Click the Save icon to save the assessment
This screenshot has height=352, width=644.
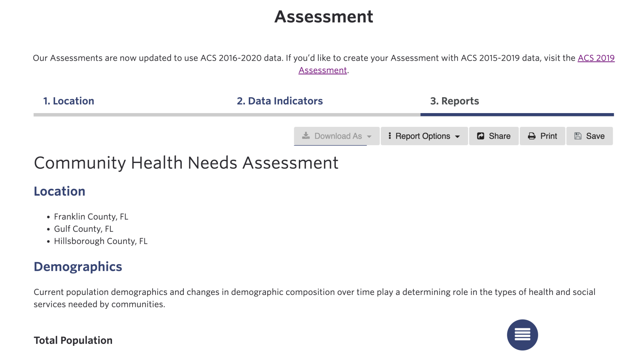pos(589,136)
